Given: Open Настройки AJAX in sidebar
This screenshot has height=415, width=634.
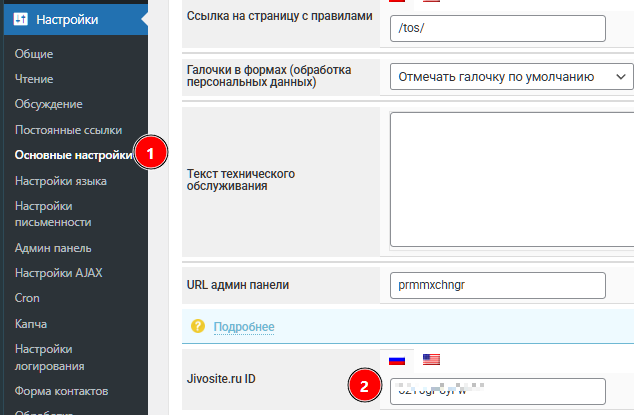Looking at the screenshot, I should (x=58, y=273).
